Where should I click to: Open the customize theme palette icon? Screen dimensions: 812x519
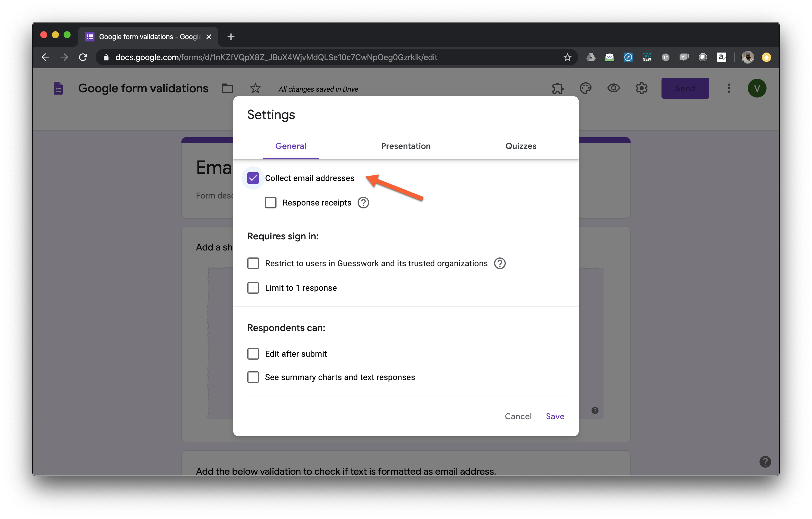(585, 88)
